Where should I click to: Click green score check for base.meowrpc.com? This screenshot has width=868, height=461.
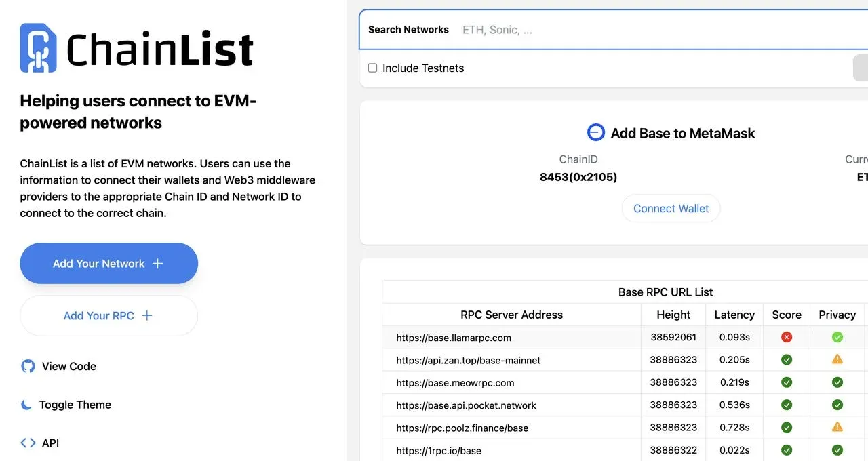pos(786,382)
